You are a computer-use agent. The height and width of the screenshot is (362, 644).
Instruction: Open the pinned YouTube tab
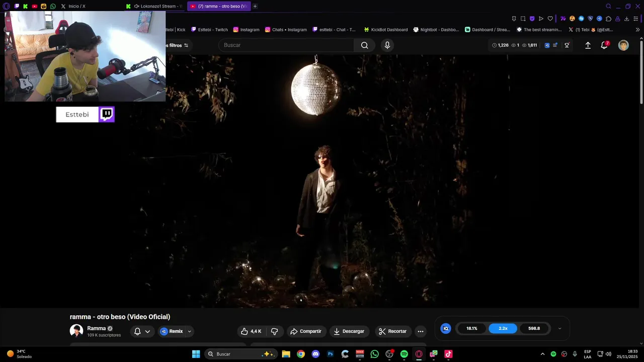coord(35,6)
